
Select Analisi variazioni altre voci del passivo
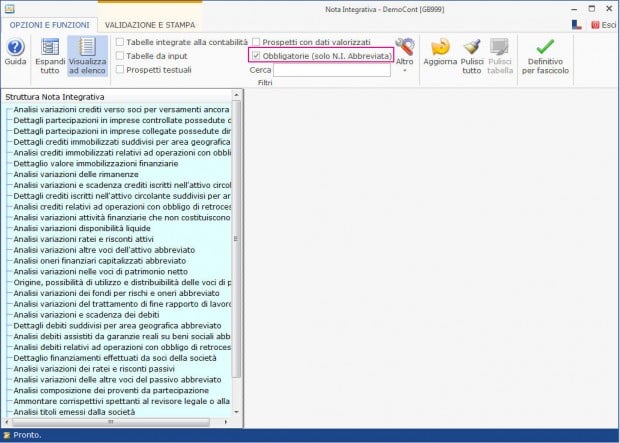117,380
